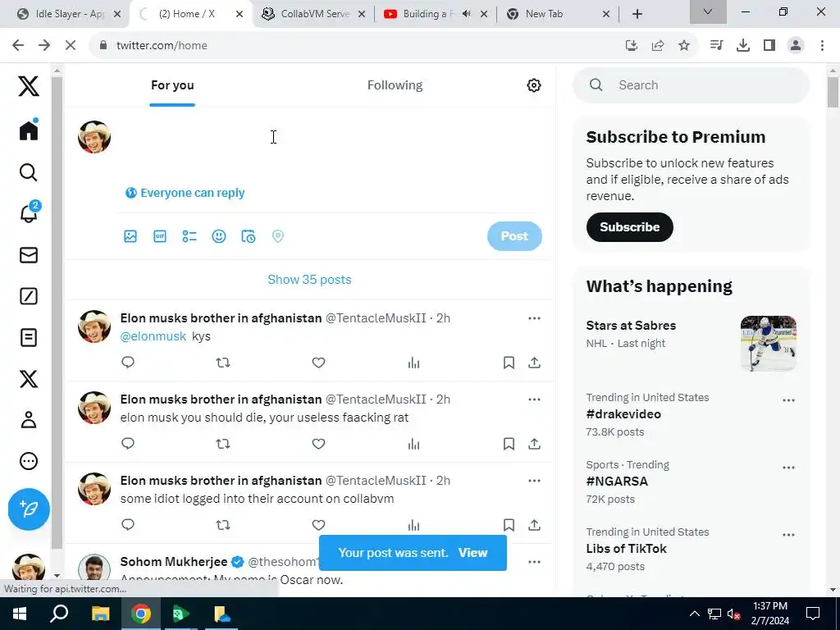The image size is (840, 630).
Task: Click the page vertical scrollbar thumb
Action: point(833,92)
